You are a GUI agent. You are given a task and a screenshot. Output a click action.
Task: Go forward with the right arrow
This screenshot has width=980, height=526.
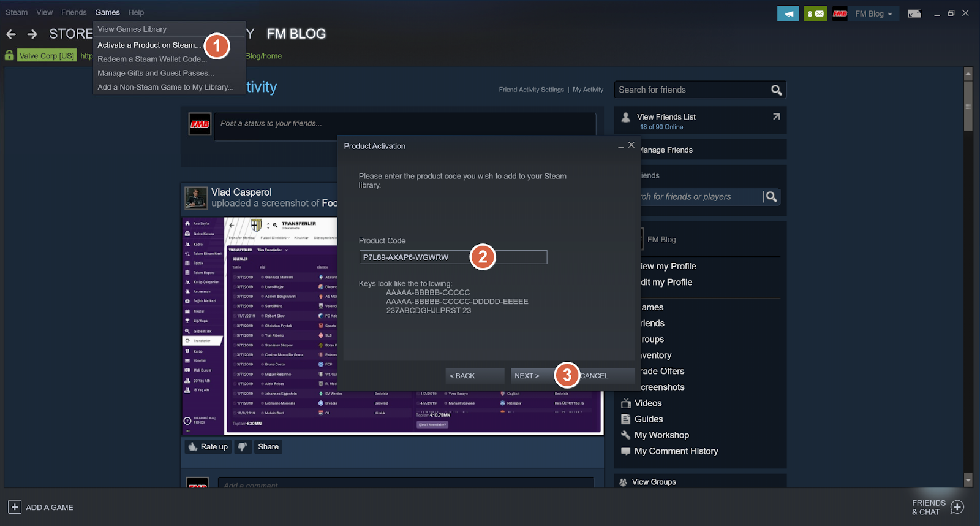[32, 34]
